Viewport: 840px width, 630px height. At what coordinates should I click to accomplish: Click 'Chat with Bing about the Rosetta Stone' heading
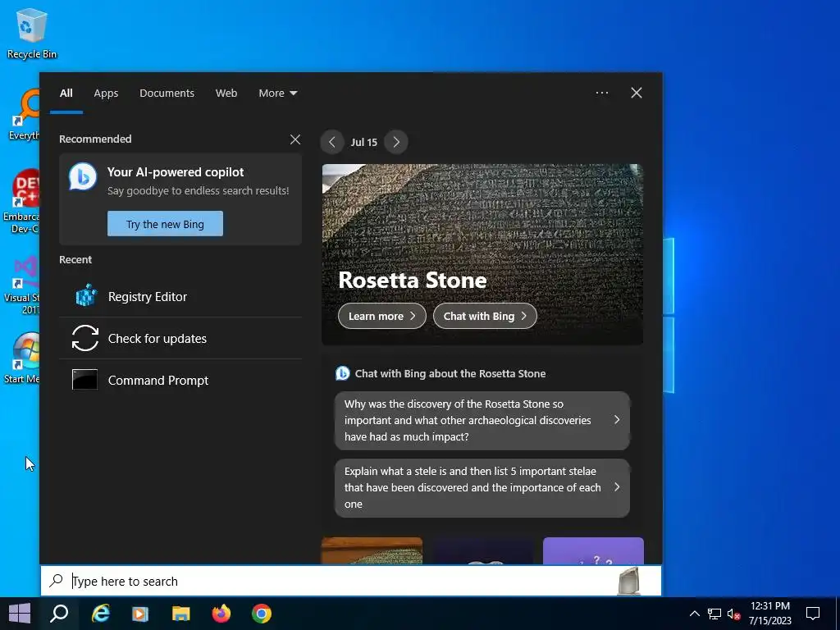tap(450, 373)
